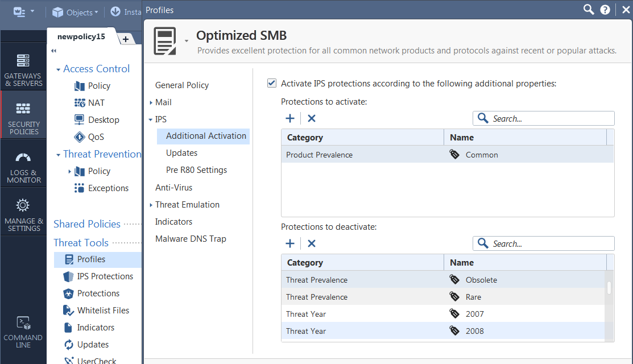Click the Profiles search magnifier icon

pyautogui.click(x=589, y=9)
